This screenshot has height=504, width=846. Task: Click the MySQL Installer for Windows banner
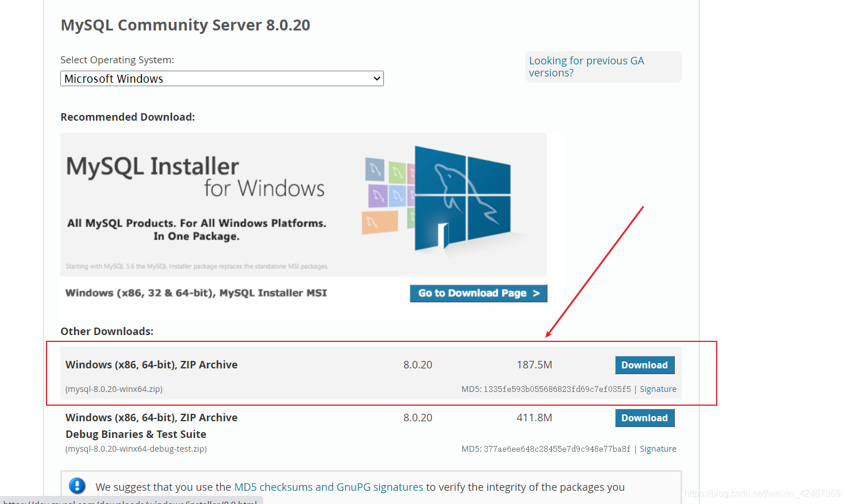tap(303, 205)
